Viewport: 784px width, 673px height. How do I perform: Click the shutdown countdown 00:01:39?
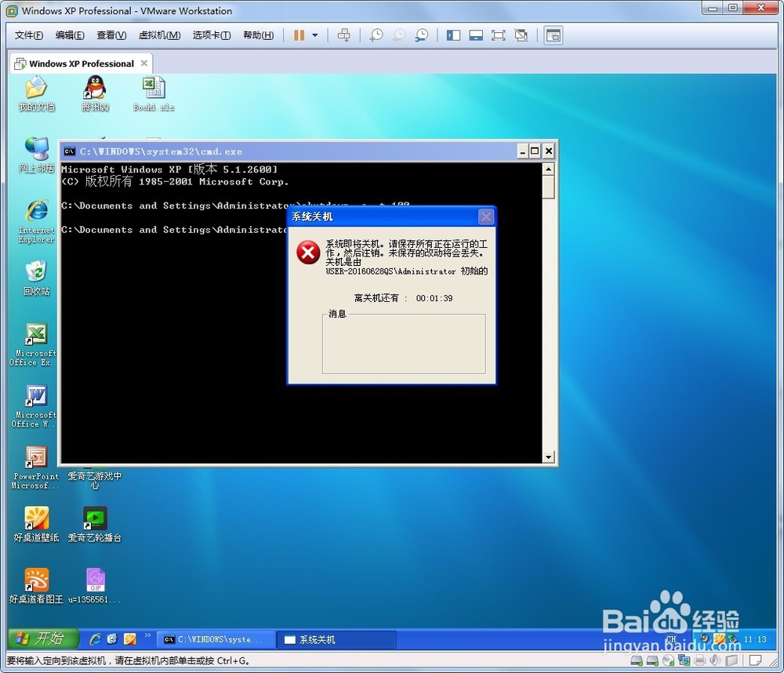[434, 298]
